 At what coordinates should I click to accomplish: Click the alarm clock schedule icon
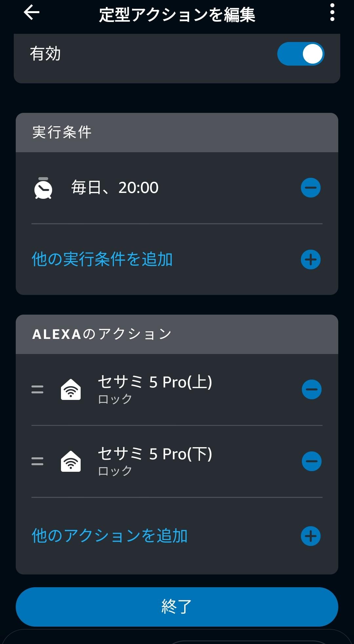[43, 188]
